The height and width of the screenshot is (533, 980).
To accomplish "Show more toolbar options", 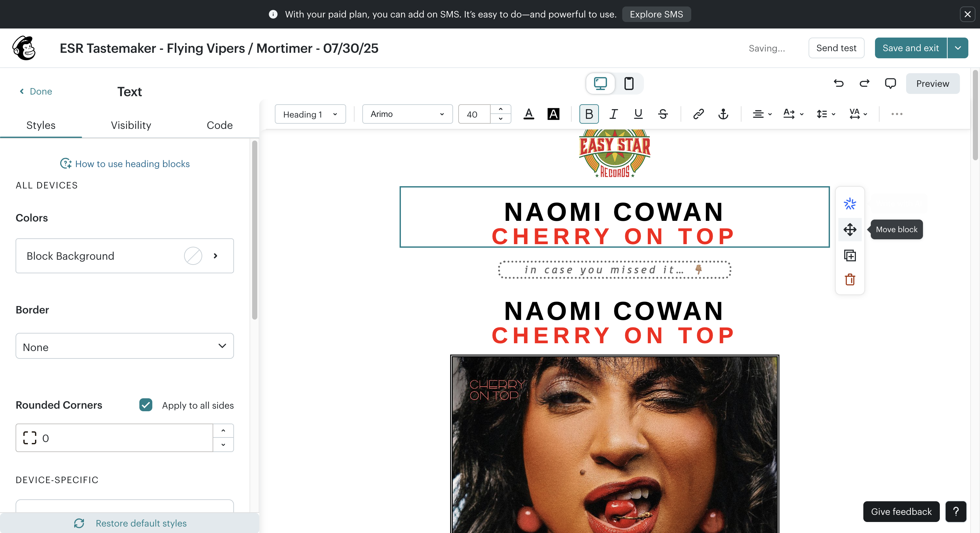I will (897, 114).
